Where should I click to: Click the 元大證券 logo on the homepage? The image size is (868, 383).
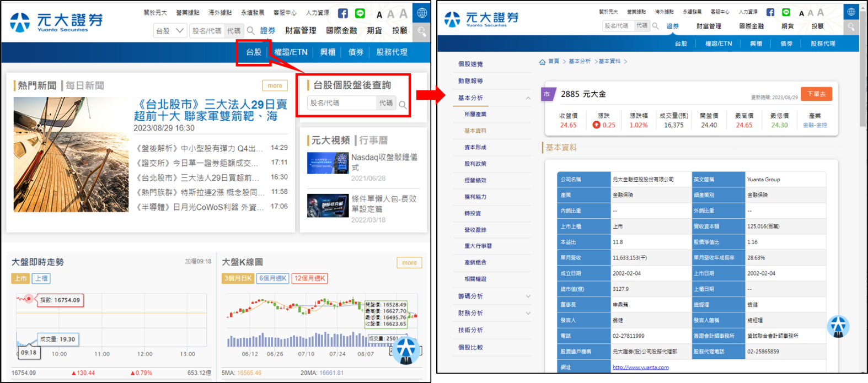point(56,22)
